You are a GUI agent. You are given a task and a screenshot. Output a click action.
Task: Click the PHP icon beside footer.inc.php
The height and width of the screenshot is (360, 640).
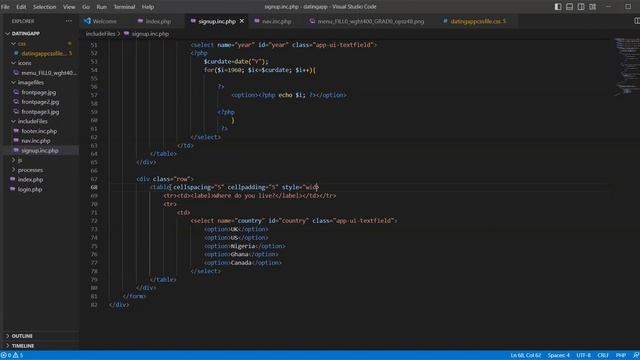pyautogui.click(x=16, y=131)
